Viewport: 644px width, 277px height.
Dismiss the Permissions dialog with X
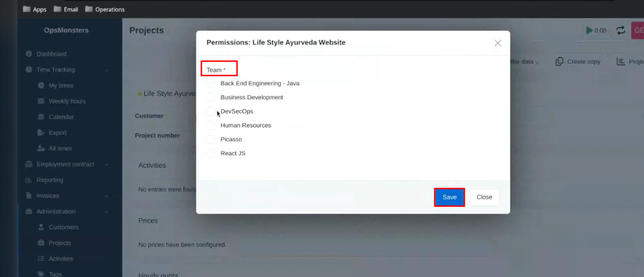coord(498,43)
